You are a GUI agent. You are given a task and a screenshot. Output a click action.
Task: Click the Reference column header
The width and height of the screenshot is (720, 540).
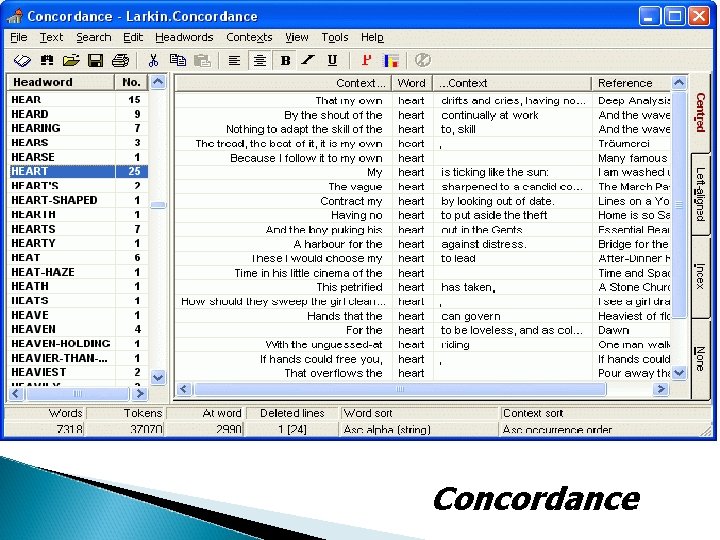[631, 83]
